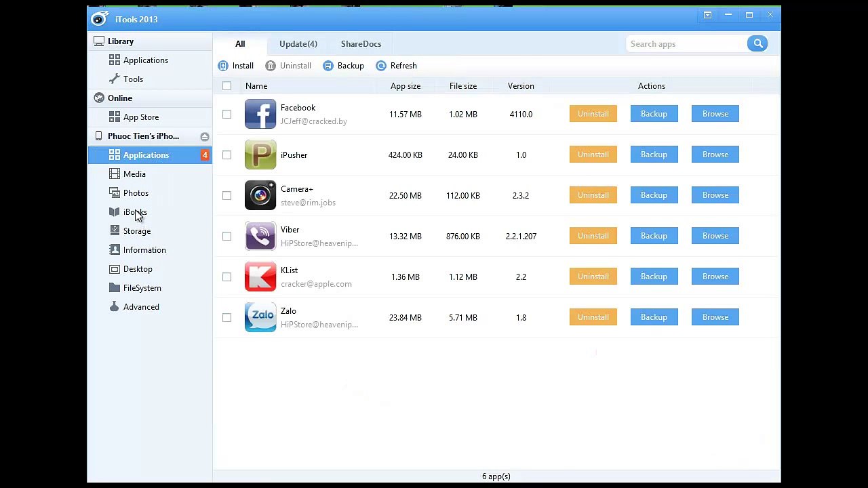Image resolution: width=868 pixels, height=488 pixels.
Task: Uninstall the Viber app
Action: pos(593,236)
